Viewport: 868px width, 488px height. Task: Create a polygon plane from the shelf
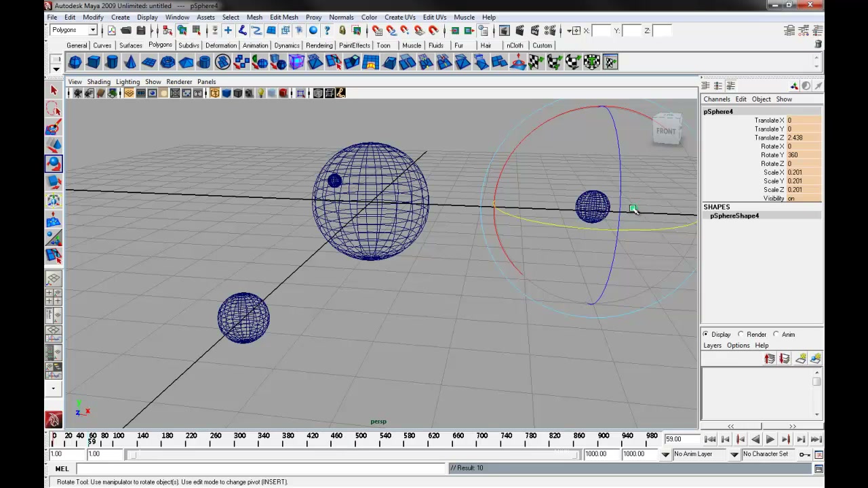[149, 62]
